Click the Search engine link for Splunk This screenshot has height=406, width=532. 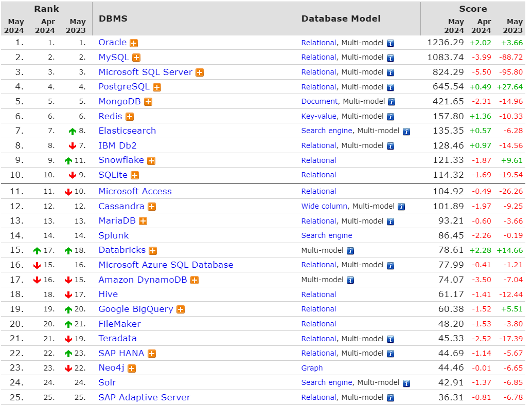[x=327, y=235]
